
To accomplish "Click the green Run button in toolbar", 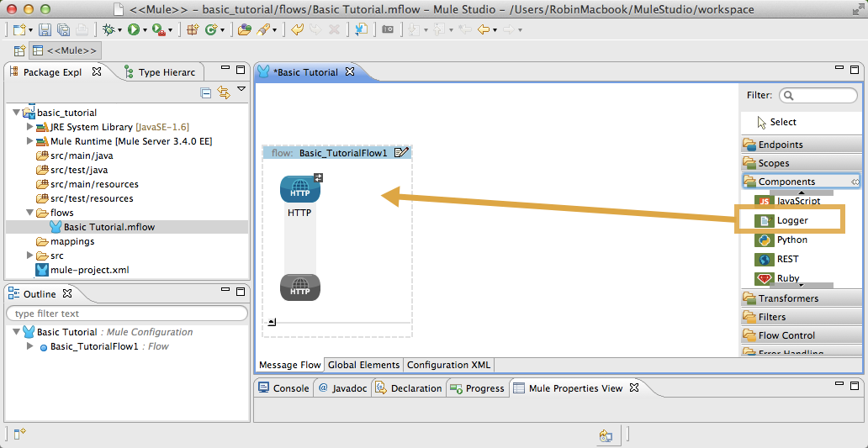I will tap(133, 29).
